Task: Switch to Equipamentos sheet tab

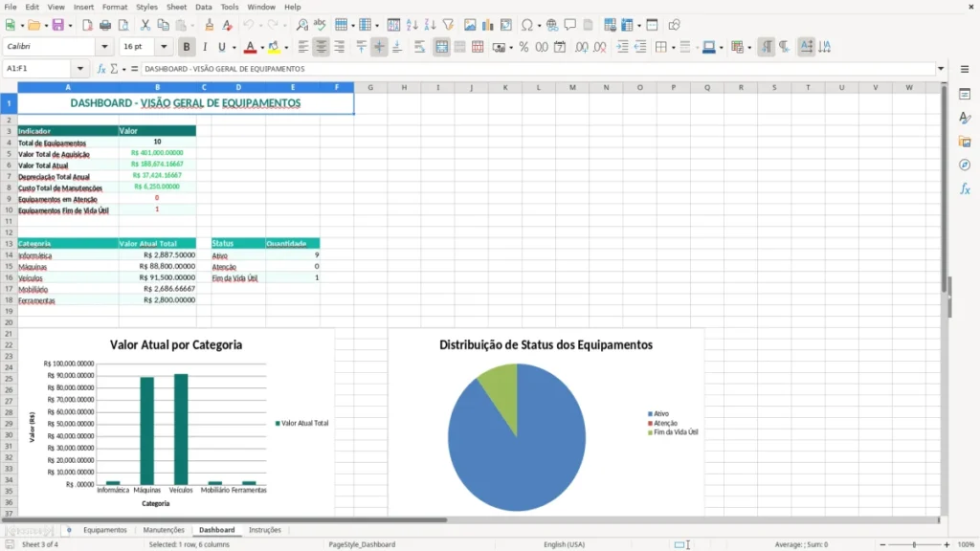Action: 105,530
